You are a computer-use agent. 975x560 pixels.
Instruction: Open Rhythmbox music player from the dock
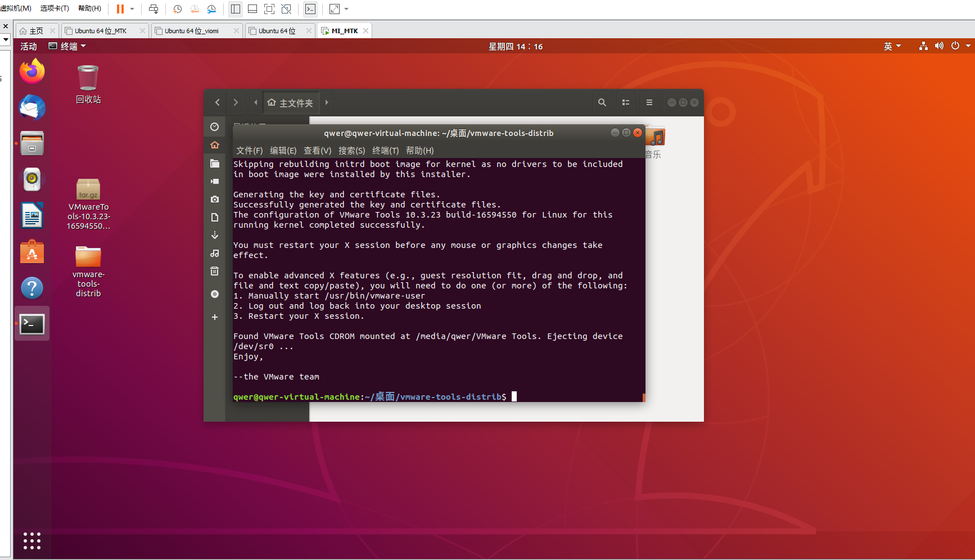tap(32, 179)
